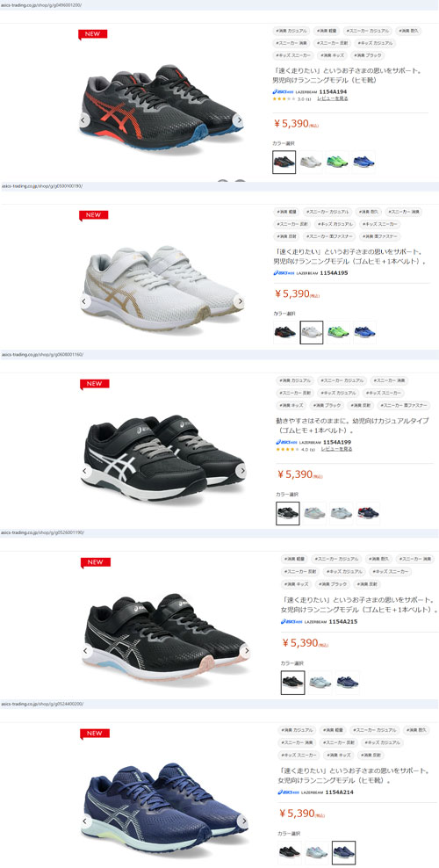
Task: Show previous image of black-orange 1154A194 shoe
Action: 84,119
